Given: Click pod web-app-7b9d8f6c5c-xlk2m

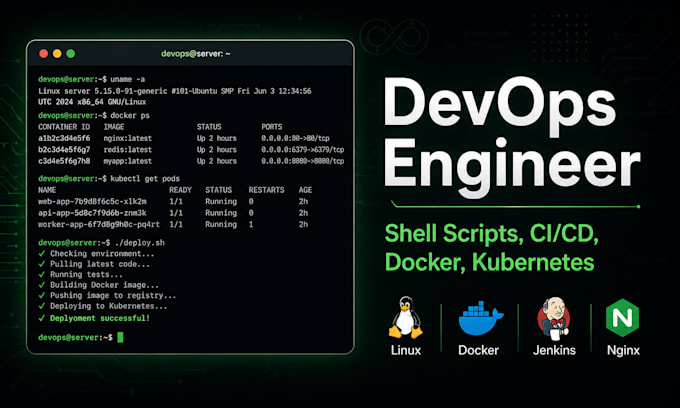Looking at the screenshot, I should pyautogui.click(x=92, y=202).
